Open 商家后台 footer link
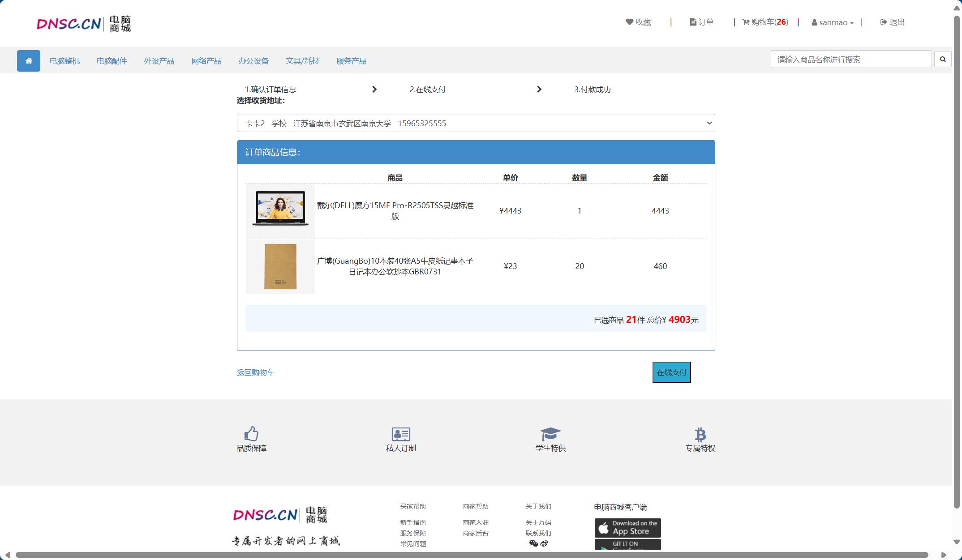Viewport: 962px width, 560px height. pos(476,533)
